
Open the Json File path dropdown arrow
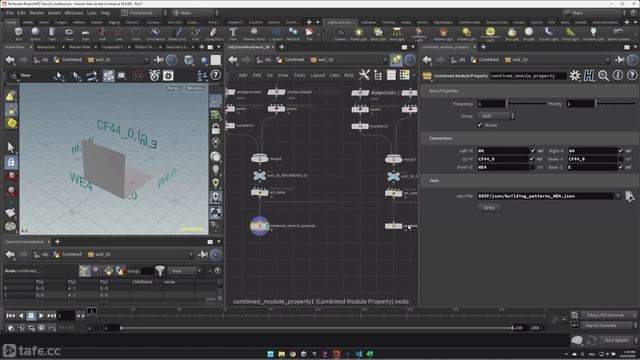tap(618, 196)
